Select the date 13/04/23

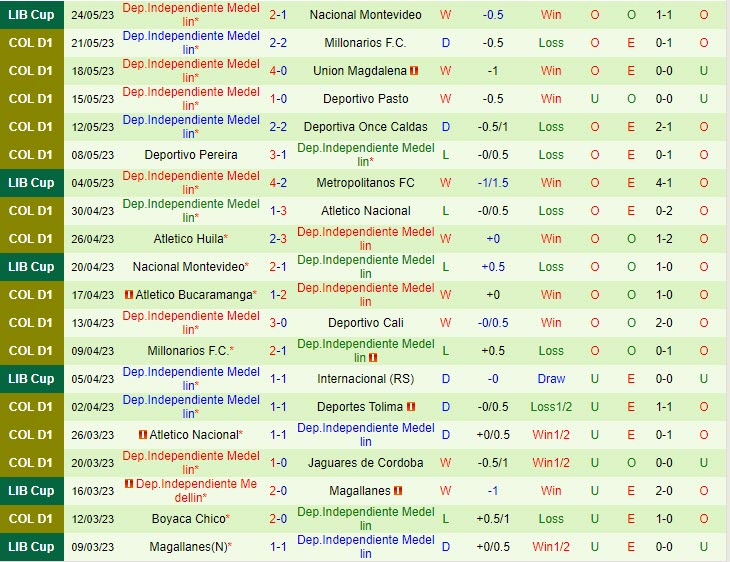(x=93, y=323)
